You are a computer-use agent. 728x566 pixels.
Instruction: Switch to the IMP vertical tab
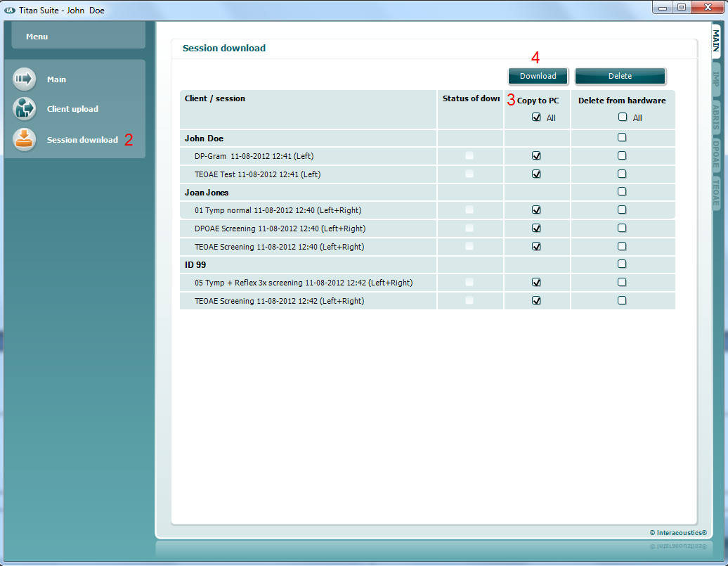tap(716, 79)
